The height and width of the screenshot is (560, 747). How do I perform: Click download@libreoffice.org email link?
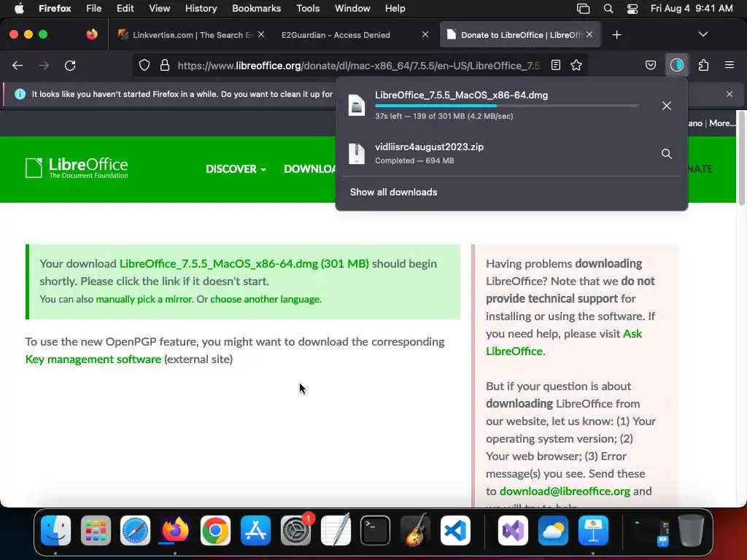point(565,491)
